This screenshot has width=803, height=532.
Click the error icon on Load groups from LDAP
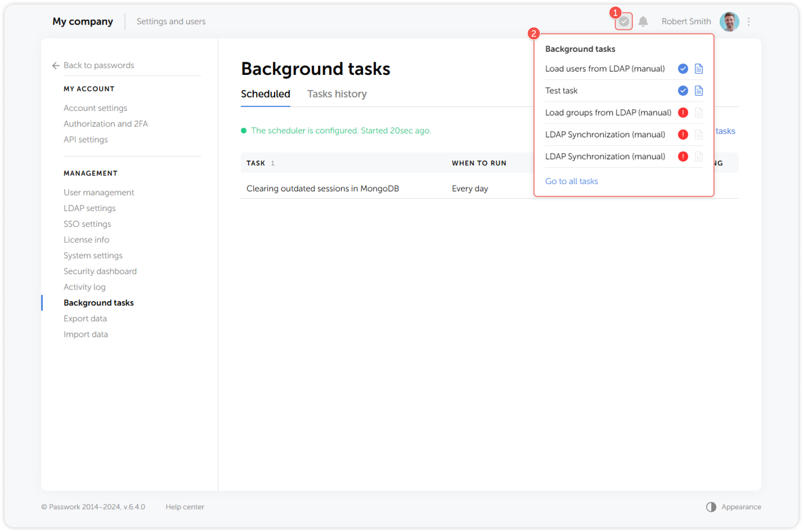tap(683, 112)
